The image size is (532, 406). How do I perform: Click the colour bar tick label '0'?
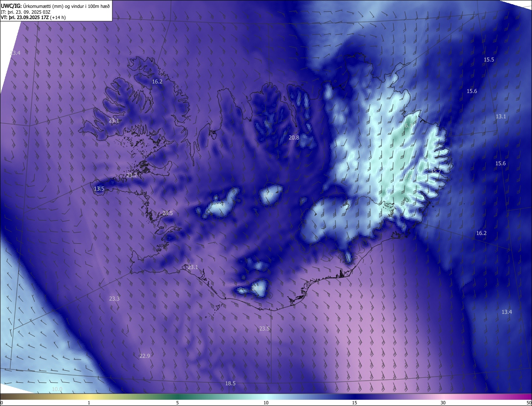pos(2,403)
